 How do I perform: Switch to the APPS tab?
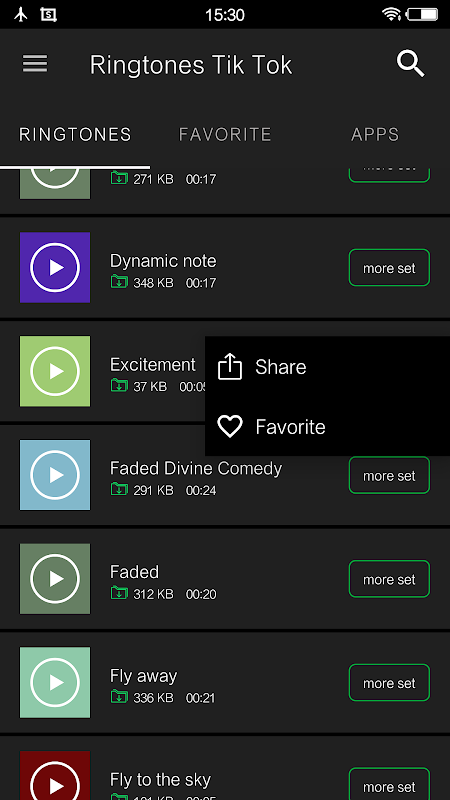click(375, 135)
